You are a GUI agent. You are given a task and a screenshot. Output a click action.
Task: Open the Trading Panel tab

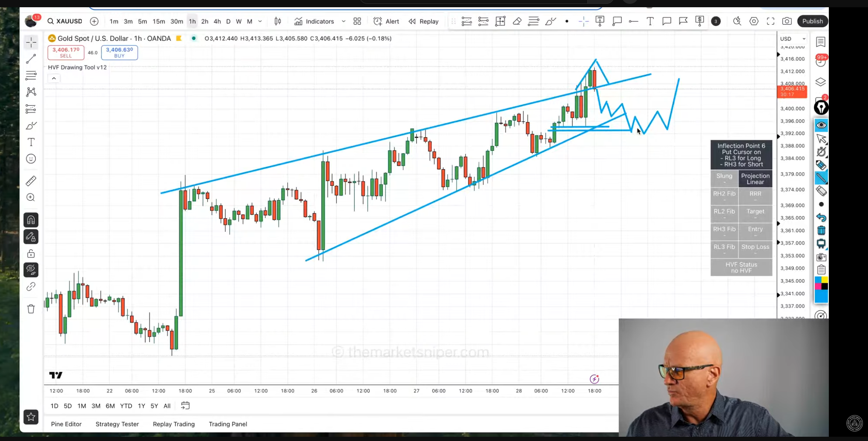tap(228, 424)
